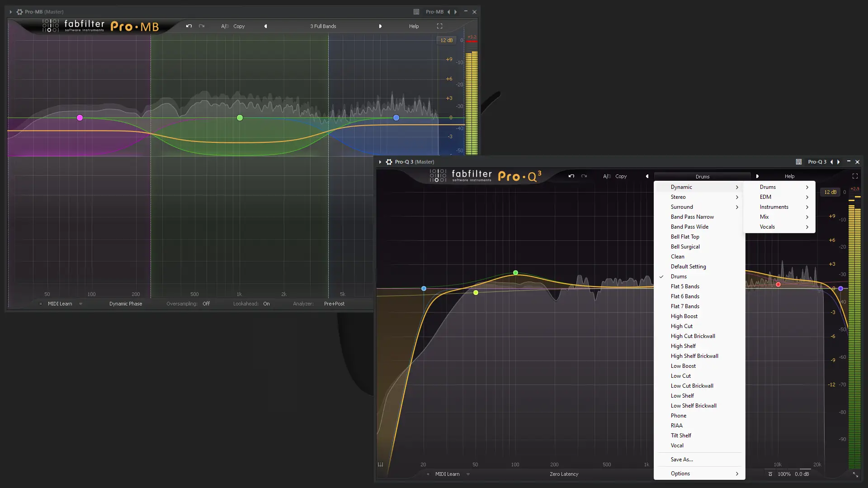The image size is (868, 488).
Task: Click Help in Pro-Q 3 toolbar
Action: pos(789,176)
